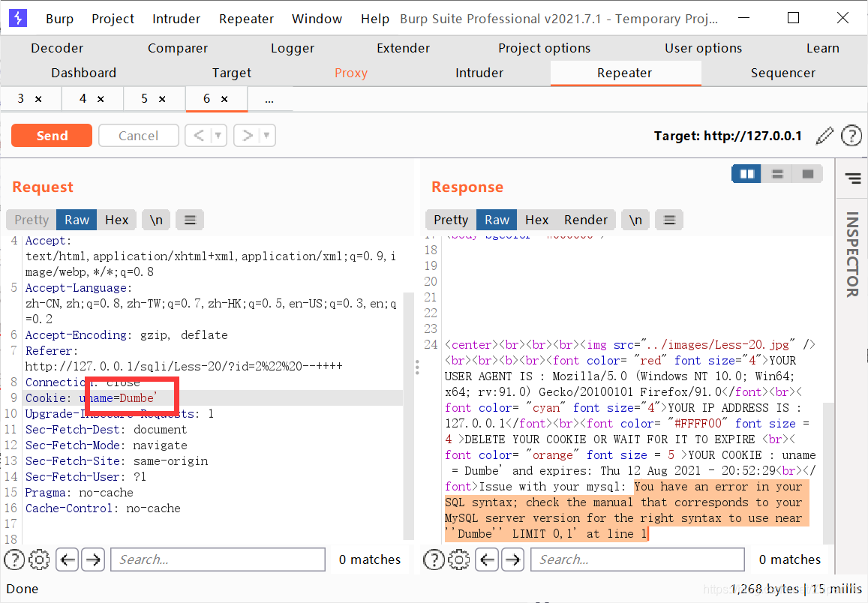The image size is (868, 603).
Task: Select side-by-side layout view
Action: coord(746,174)
